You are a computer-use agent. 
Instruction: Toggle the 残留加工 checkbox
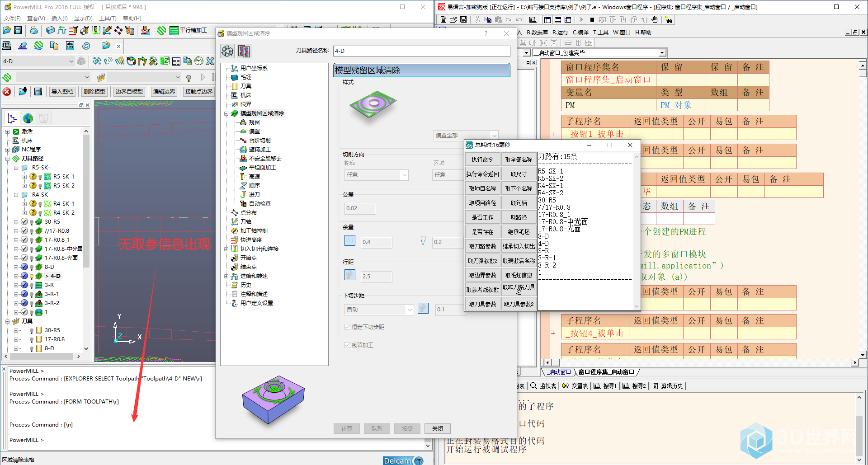(347, 345)
